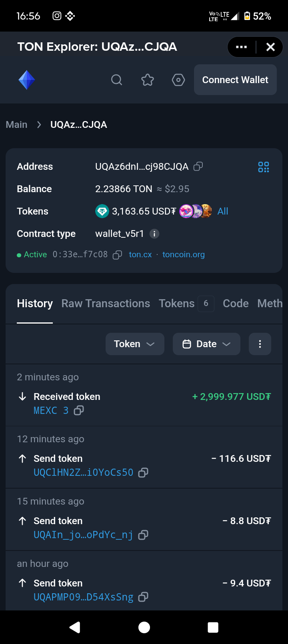This screenshot has width=288, height=644.
Task: Tap the TON diamond logo
Action: coord(27,80)
